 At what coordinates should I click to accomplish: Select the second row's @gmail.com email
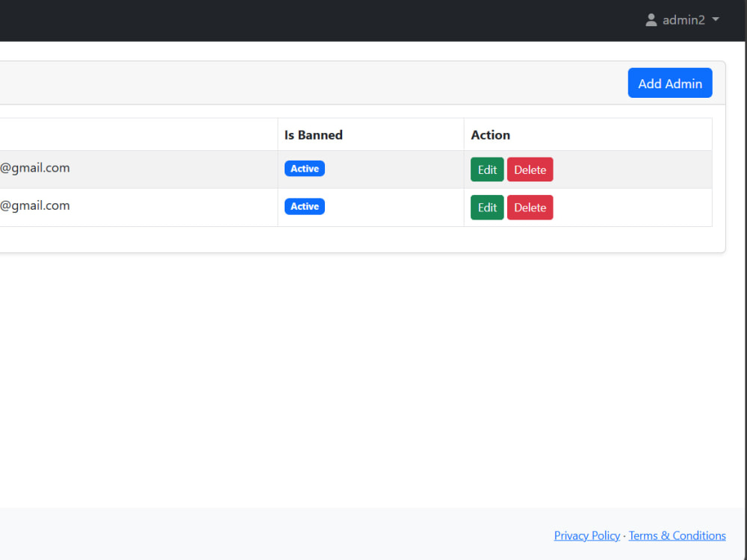tap(35, 205)
